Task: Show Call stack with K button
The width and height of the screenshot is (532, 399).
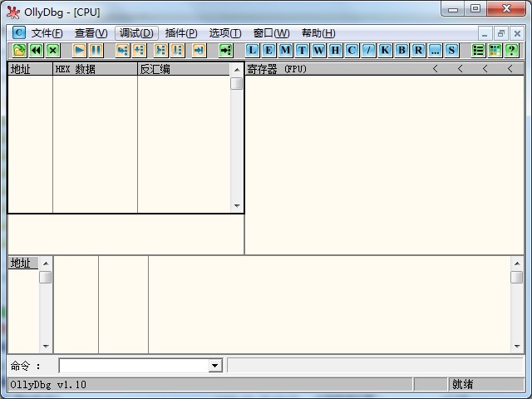Action: coord(385,50)
